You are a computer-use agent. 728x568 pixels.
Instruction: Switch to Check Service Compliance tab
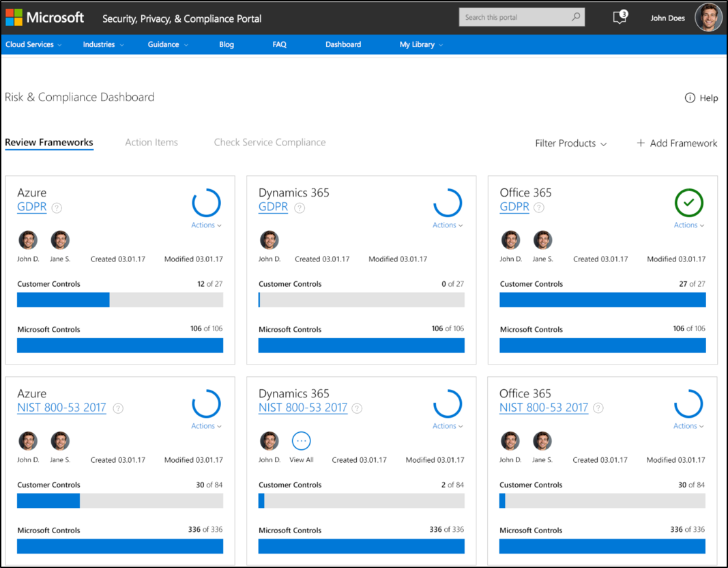click(270, 143)
